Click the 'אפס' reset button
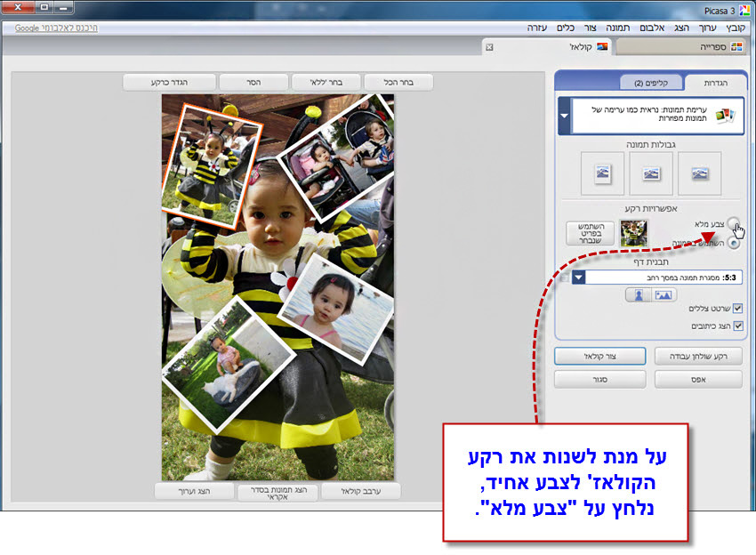Screen dimensions: 756x555 (x=698, y=380)
